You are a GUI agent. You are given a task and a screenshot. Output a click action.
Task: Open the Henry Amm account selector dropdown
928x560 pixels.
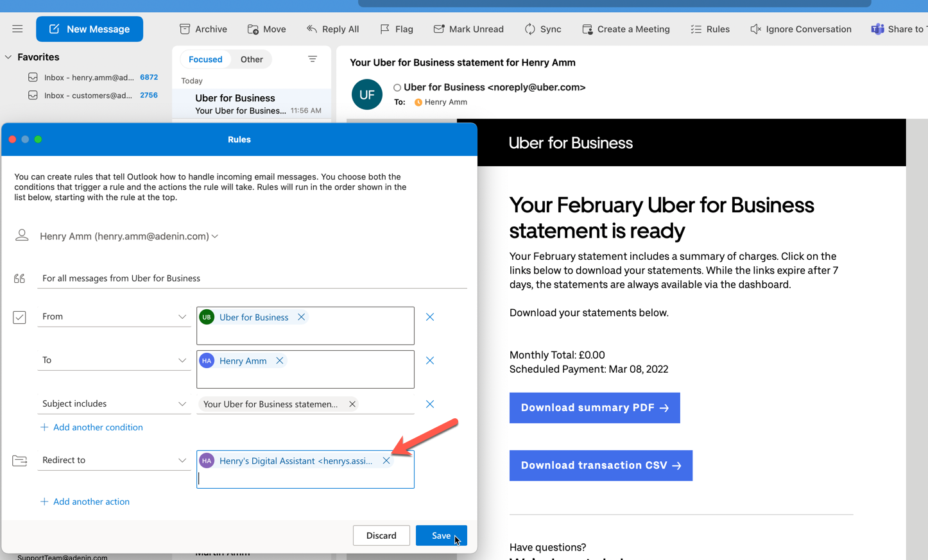(x=129, y=236)
